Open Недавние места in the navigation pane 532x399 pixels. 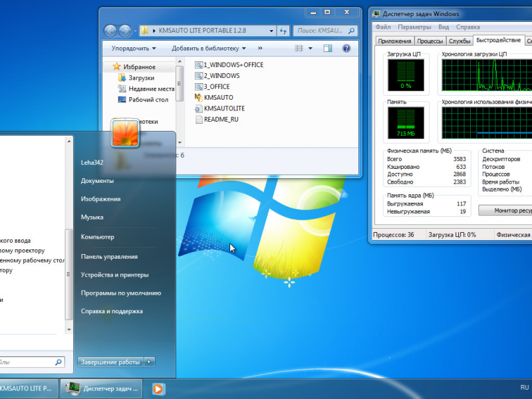146,88
